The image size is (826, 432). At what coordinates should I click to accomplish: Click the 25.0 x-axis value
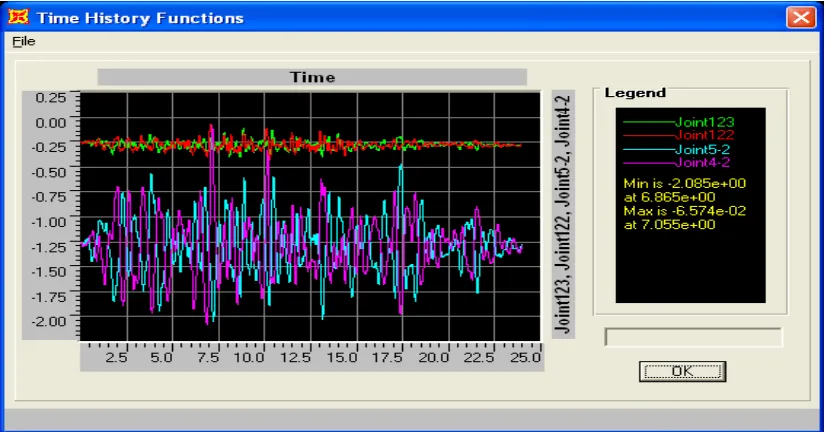pyautogui.click(x=525, y=358)
